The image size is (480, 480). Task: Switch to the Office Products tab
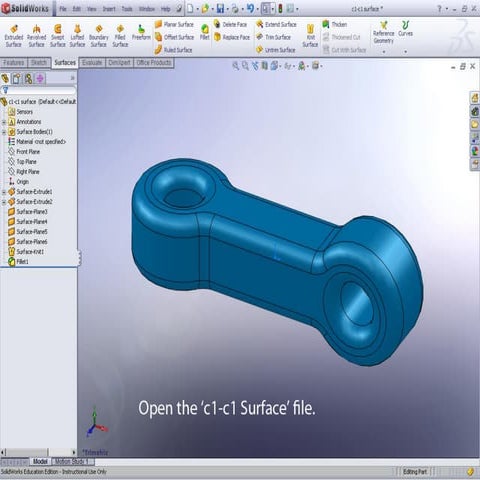[x=154, y=63]
